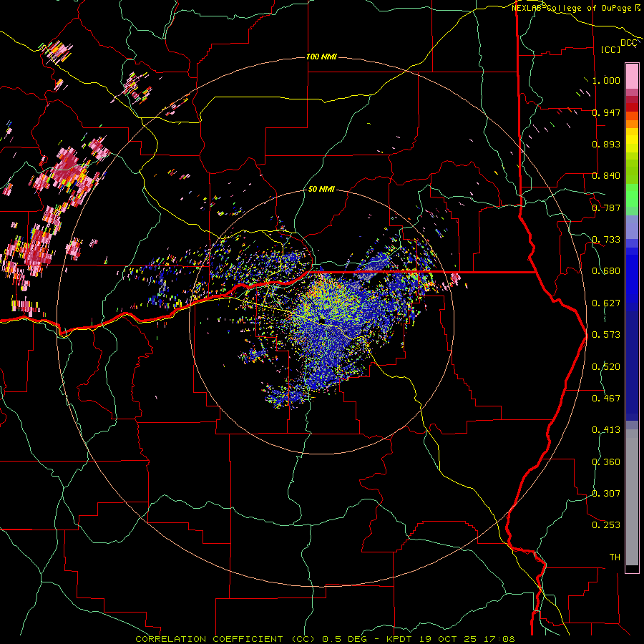Pick the gray segment of the color bar
The height and width of the screenshot is (644, 644).
click(632, 497)
